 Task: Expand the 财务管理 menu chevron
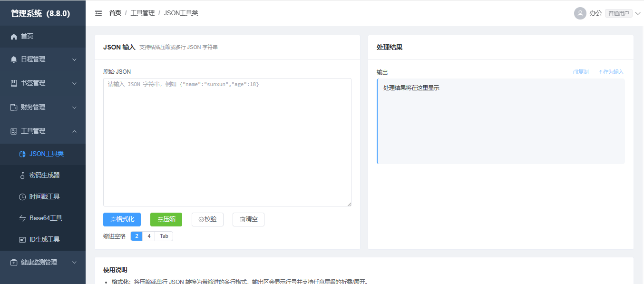pyautogui.click(x=74, y=108)
